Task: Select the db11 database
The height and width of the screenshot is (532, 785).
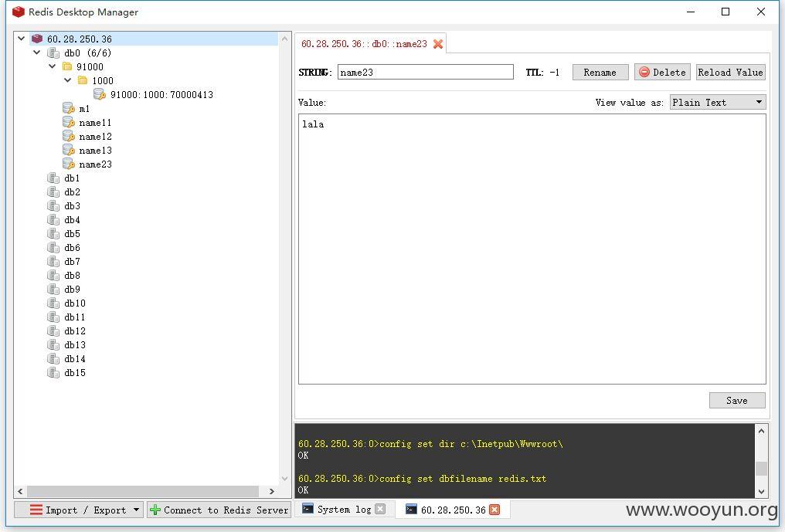Action: (75, 317)
